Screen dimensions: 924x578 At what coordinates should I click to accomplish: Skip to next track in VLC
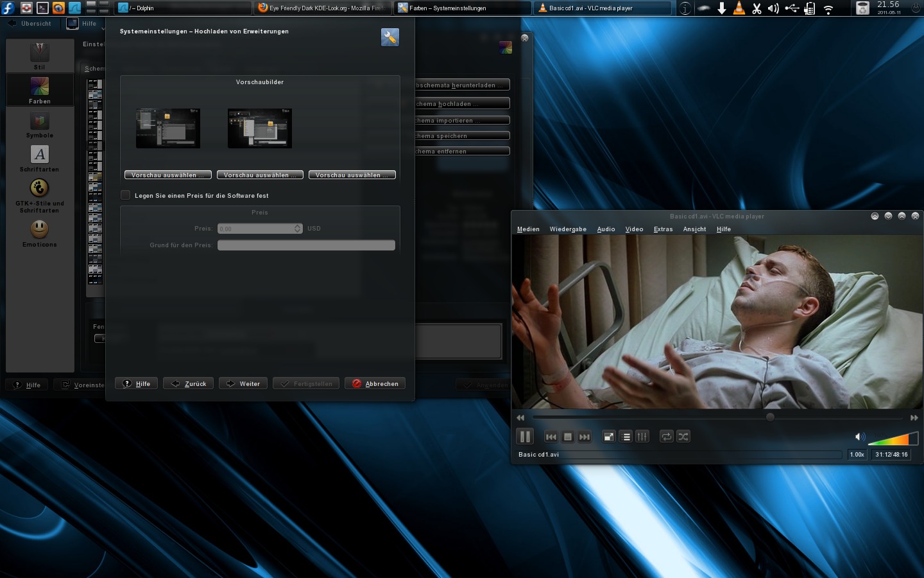point(585,437)
